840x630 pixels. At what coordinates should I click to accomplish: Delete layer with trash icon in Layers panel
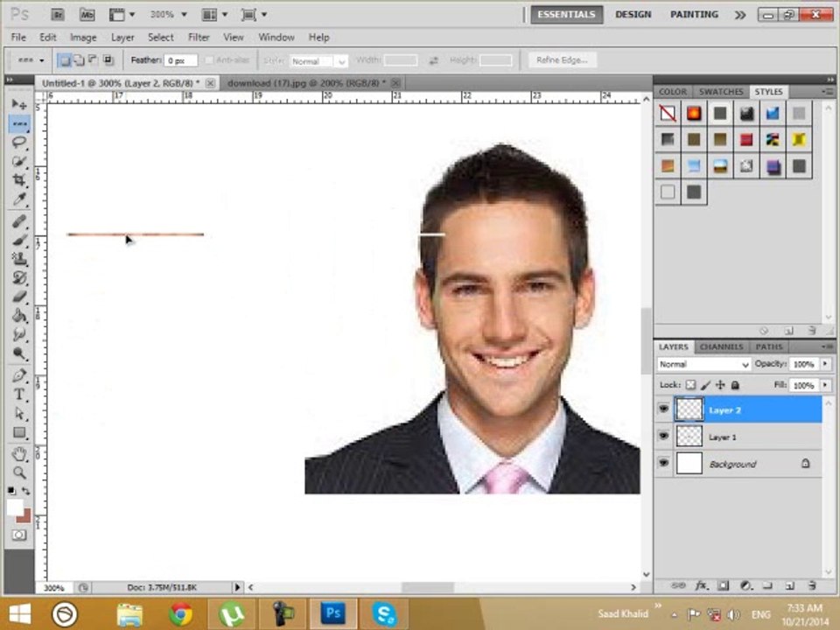point(812,586)
